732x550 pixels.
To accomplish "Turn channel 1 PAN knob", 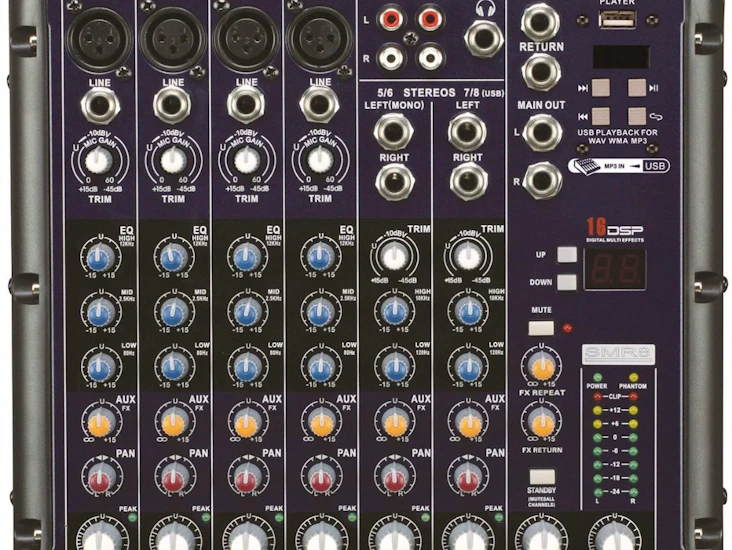I will coord(100,477).
